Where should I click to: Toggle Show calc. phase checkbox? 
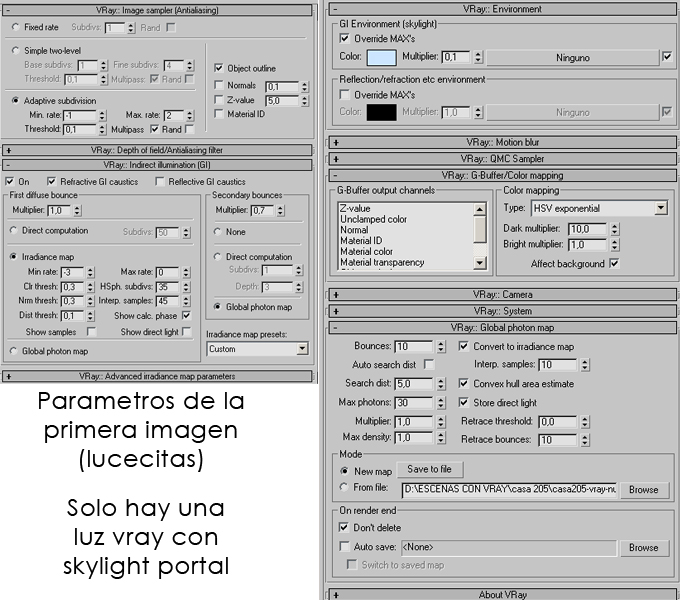pos(186,315)
